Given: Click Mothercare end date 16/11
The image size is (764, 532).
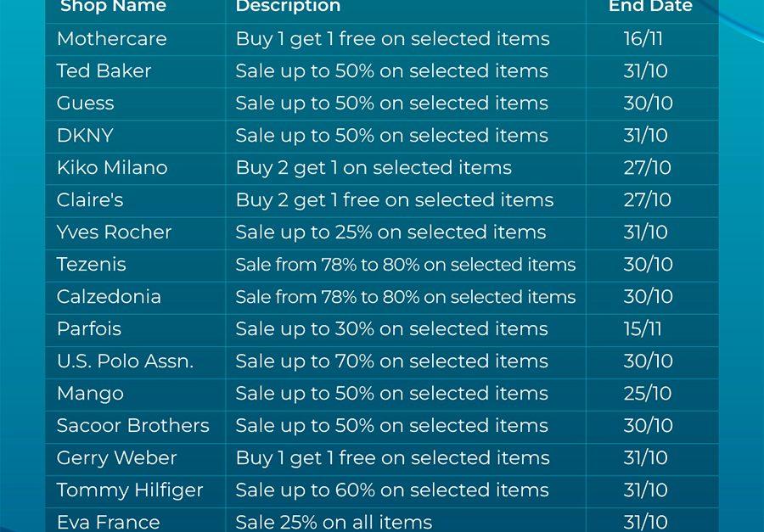Looking at the screenshot, I should point(643,39).
